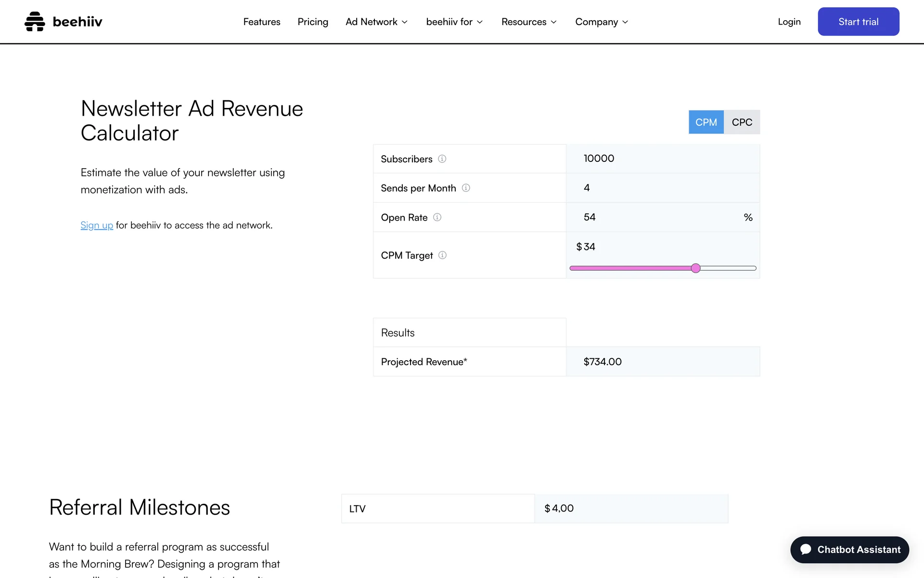Go to the Pricing page
Viewport: 924px width, 578px height.
pyautogui.click(x=313, y=22)
